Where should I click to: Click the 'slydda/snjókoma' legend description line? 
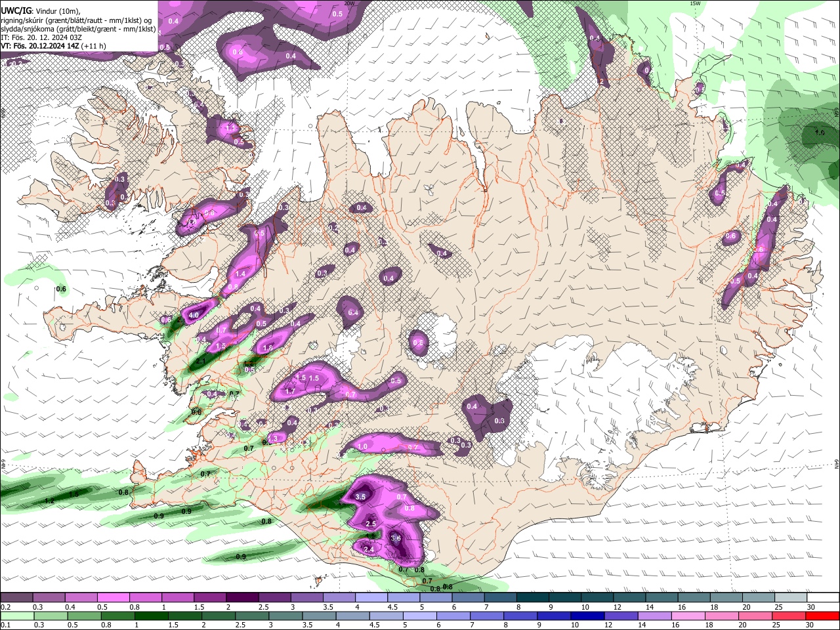(x=78, y=29)
